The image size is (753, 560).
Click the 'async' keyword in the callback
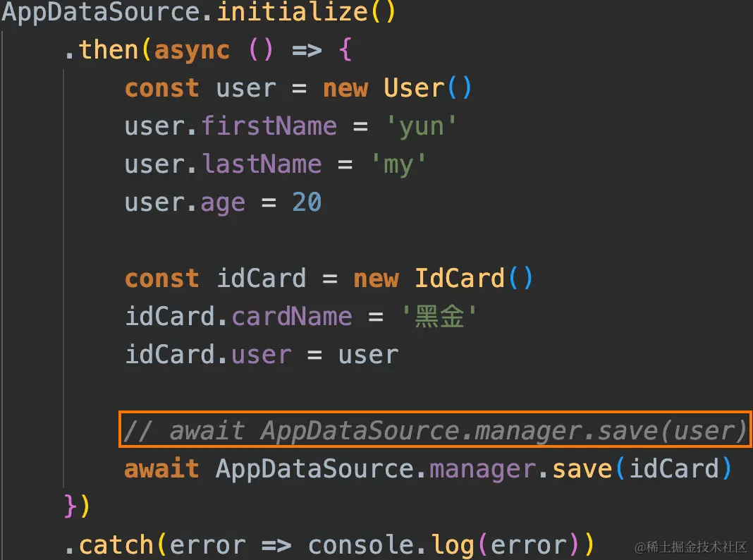[192, 51]
